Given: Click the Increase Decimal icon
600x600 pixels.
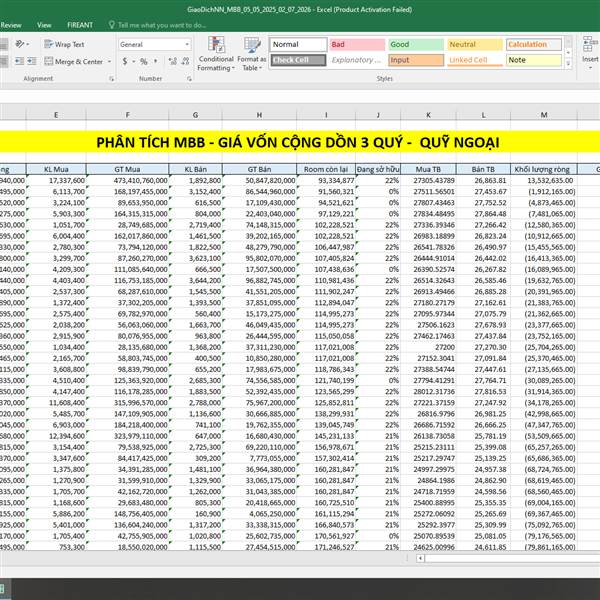Looking at the screenshot, I should coord(173,61).
